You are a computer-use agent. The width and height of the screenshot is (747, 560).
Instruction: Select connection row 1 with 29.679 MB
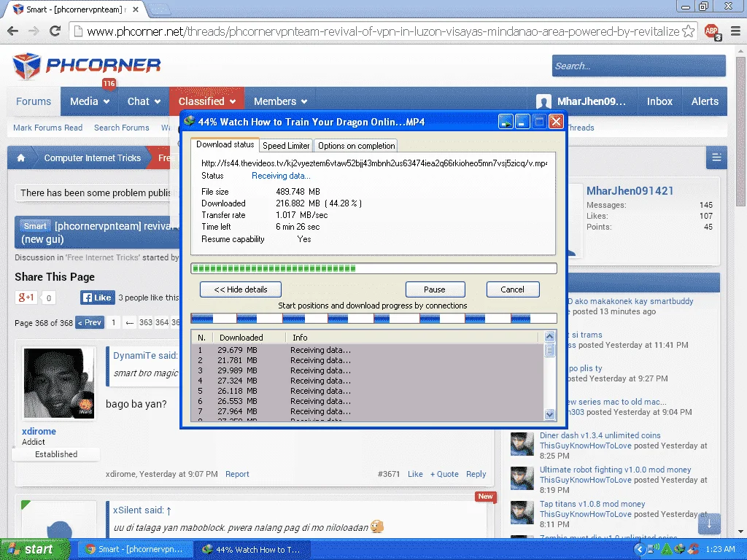point(368,350)
